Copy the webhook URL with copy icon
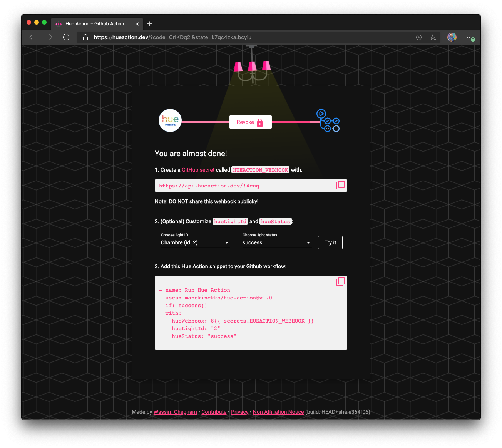Viewport: 502px width, 448px height. 340,185
